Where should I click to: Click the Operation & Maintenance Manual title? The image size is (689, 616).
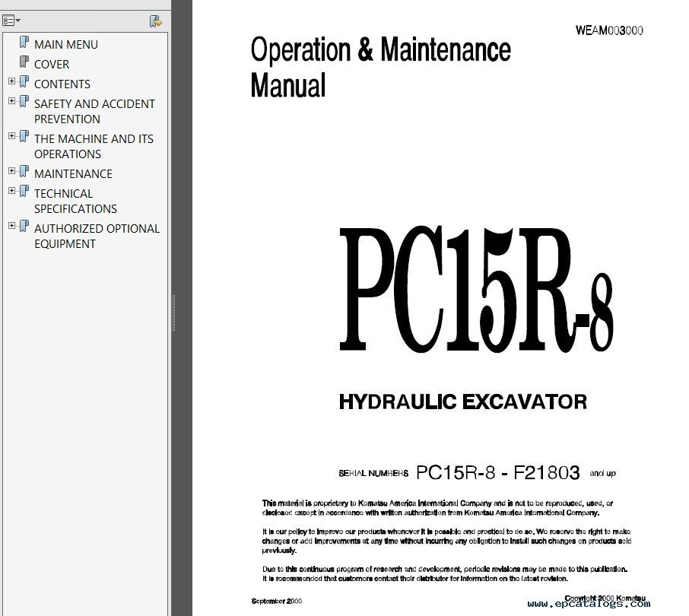380,66
